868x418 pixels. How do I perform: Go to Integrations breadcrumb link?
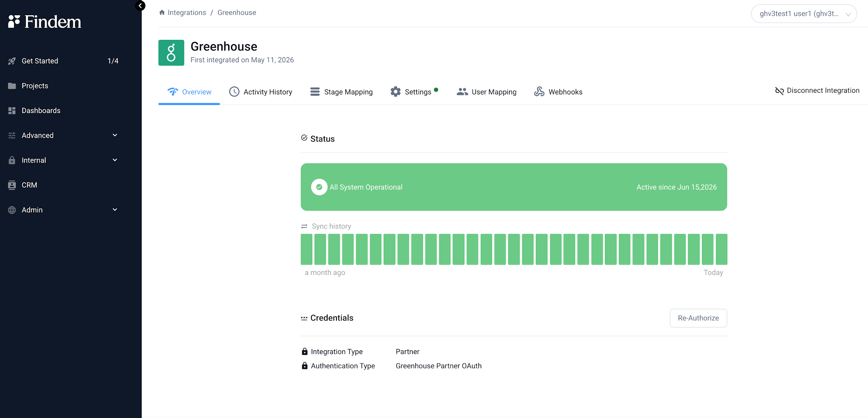pos(187,13)
